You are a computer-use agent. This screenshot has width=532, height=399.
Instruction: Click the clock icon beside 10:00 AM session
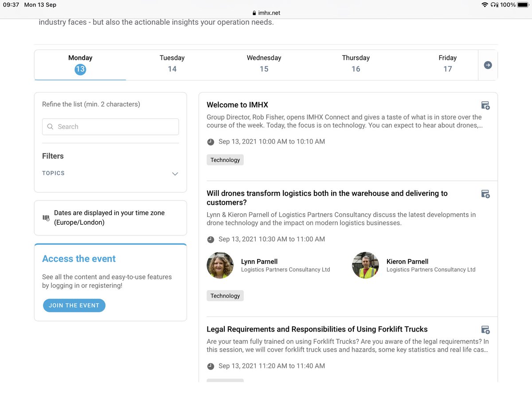click(211, 142)
